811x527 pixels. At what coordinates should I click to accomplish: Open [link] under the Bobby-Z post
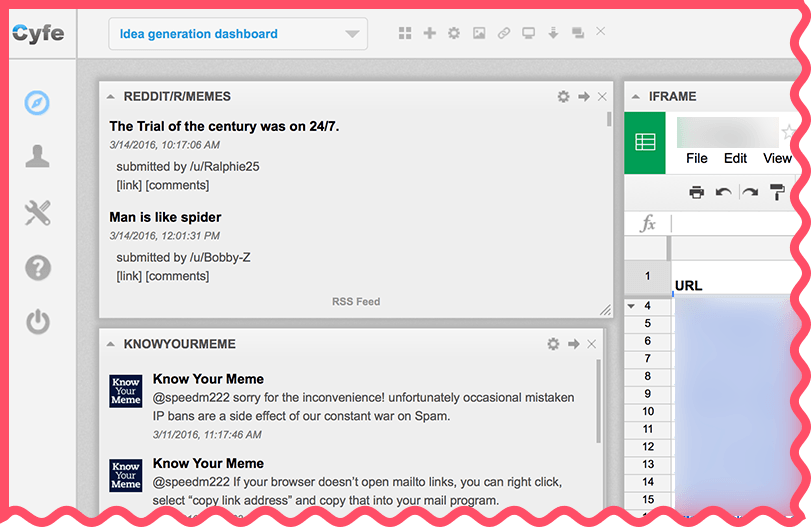pyautogui.click(x=129, y=276)
